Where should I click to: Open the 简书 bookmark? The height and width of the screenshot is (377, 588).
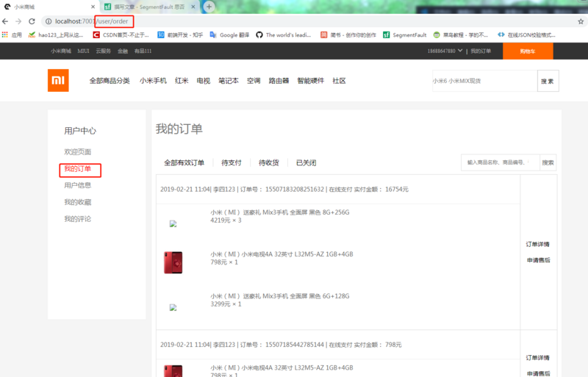coord(348,35)
